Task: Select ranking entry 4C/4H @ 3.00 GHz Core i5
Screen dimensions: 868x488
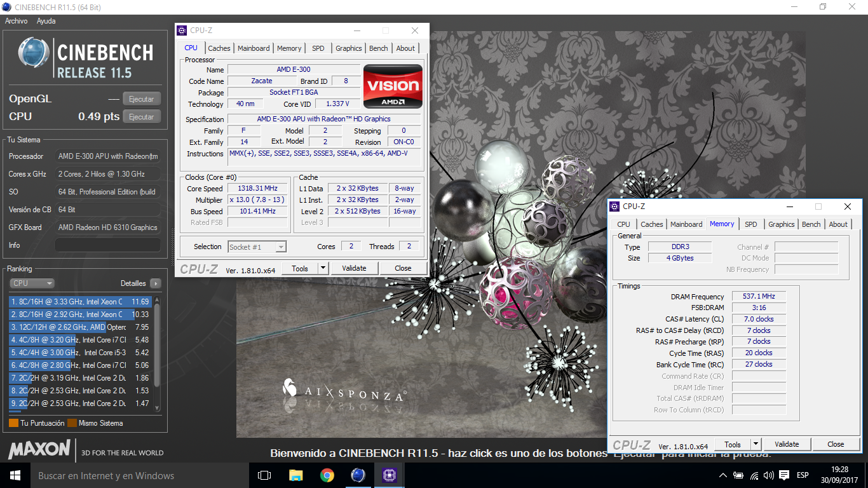Action: pyautogui.click(x=80, y=353)
